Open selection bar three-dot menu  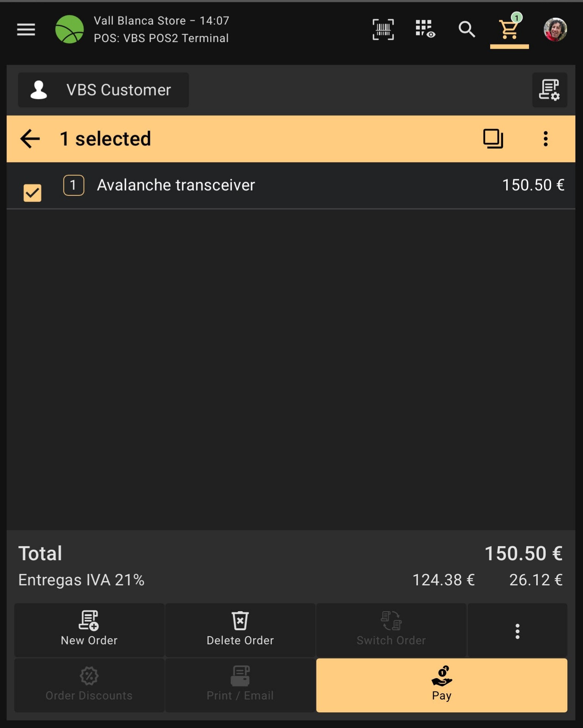tap(545, 138)
